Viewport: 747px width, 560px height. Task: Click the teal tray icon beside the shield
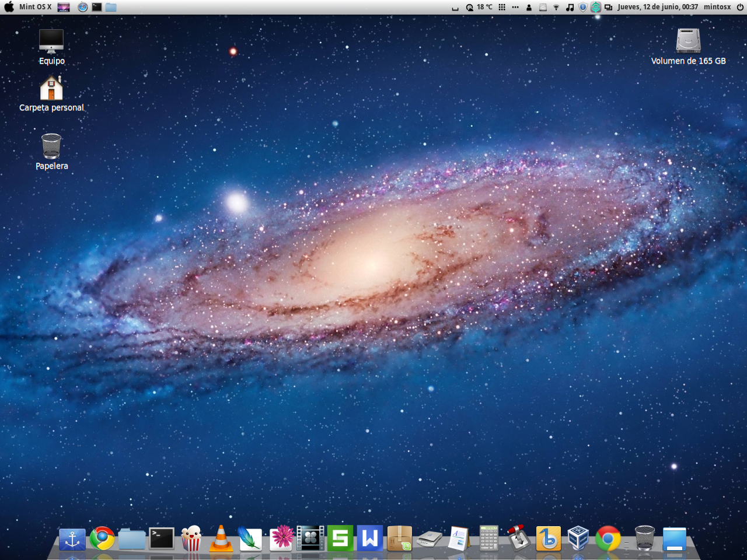click(x=595, y=8)
